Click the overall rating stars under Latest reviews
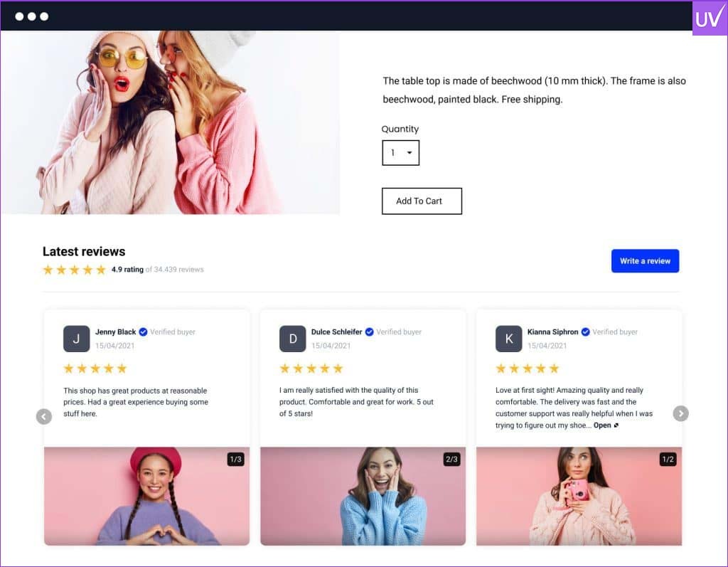The width and height of the screenshot is (728, 567). (x=74, y=270)
